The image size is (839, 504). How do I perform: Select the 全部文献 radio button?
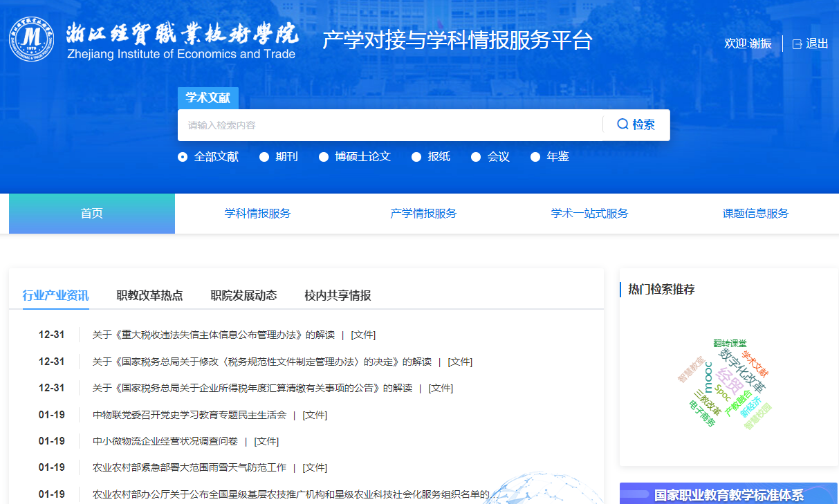183,157
